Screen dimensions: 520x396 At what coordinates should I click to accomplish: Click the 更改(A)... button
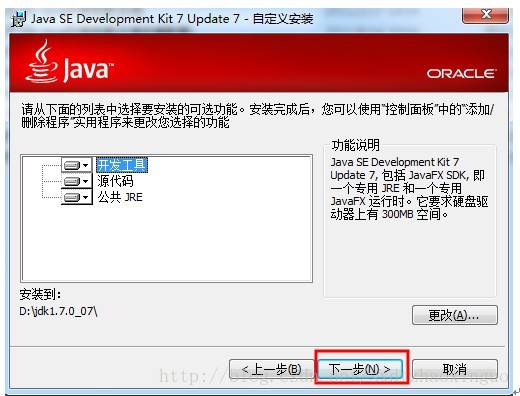pyautogui.click(x=455, y=315)
